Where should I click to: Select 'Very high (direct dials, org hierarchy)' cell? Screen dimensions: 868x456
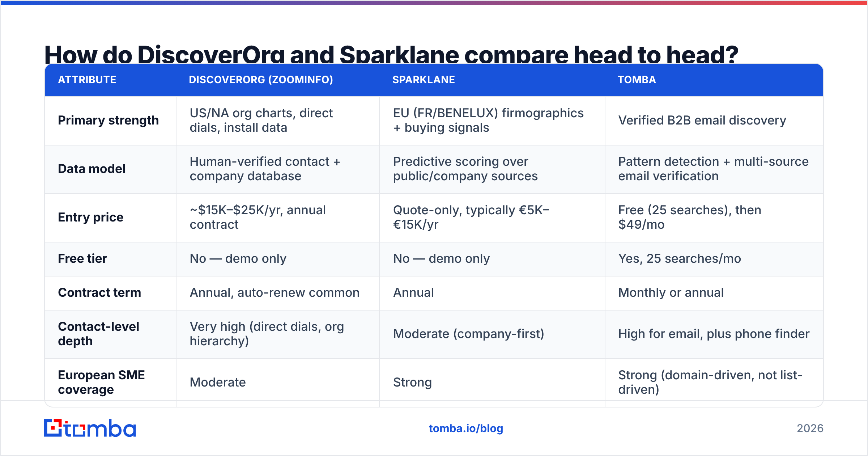tap(278, 334)
